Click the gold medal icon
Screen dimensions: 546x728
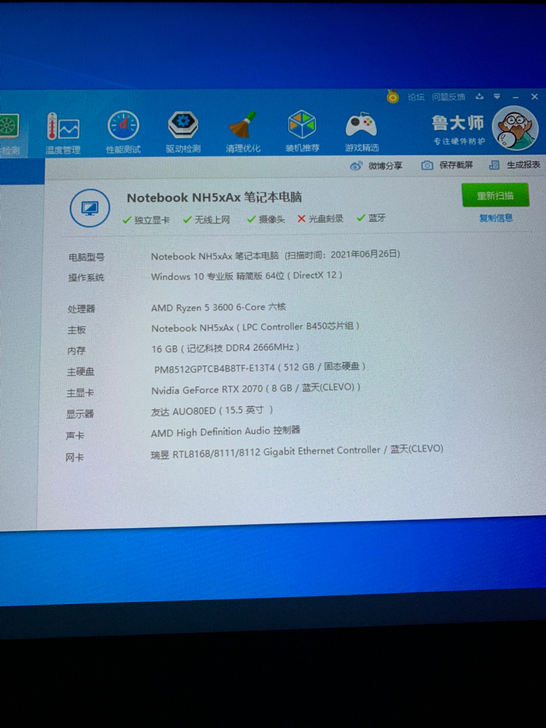[x=393, y=97]
